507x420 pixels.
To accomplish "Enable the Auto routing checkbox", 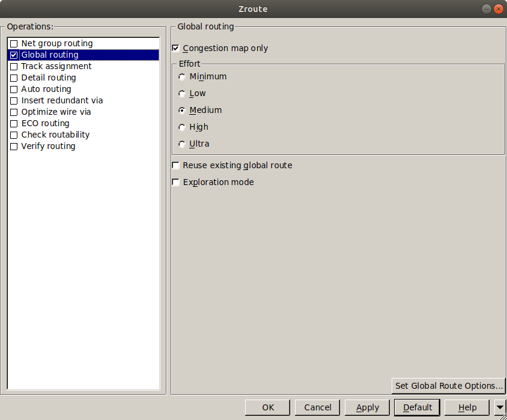I will coord(14,90).
